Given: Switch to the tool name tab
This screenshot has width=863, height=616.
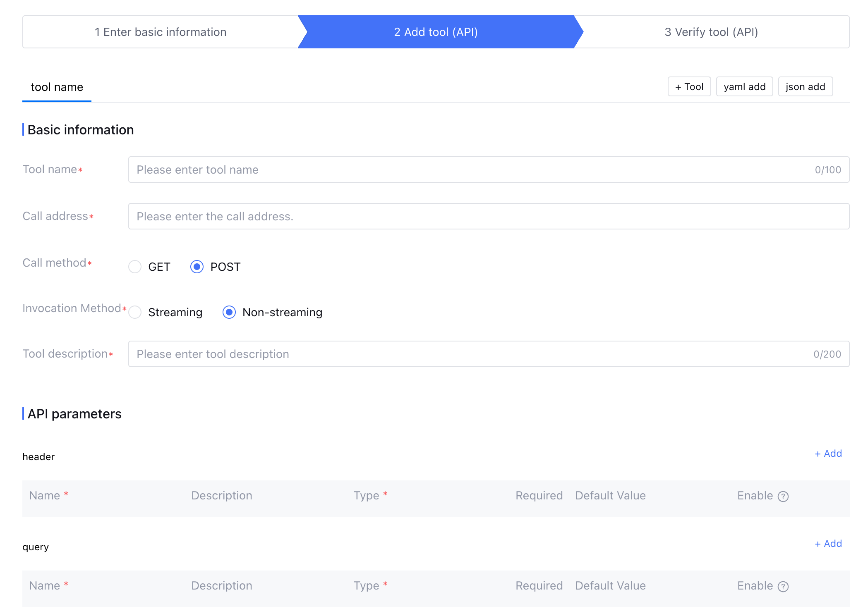Looking at the screenshot, I should click(x=57, y=87).
